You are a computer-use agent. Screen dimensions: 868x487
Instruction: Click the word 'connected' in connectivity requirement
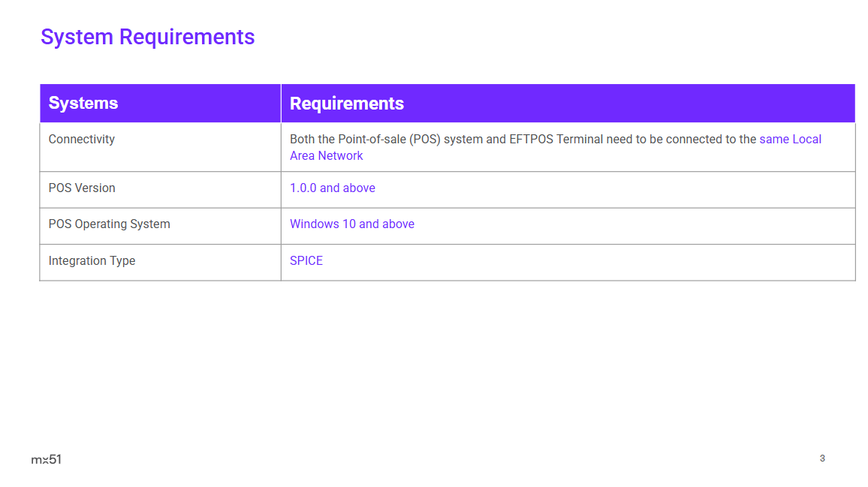click(696, 140)
